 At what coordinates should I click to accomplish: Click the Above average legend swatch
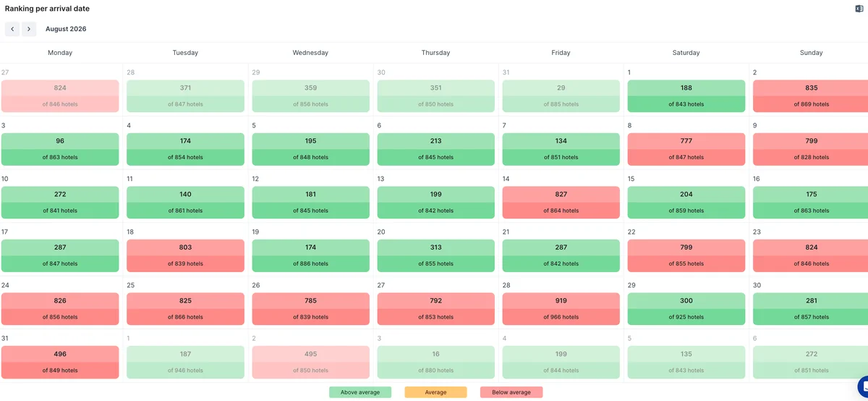pos(360,392)
